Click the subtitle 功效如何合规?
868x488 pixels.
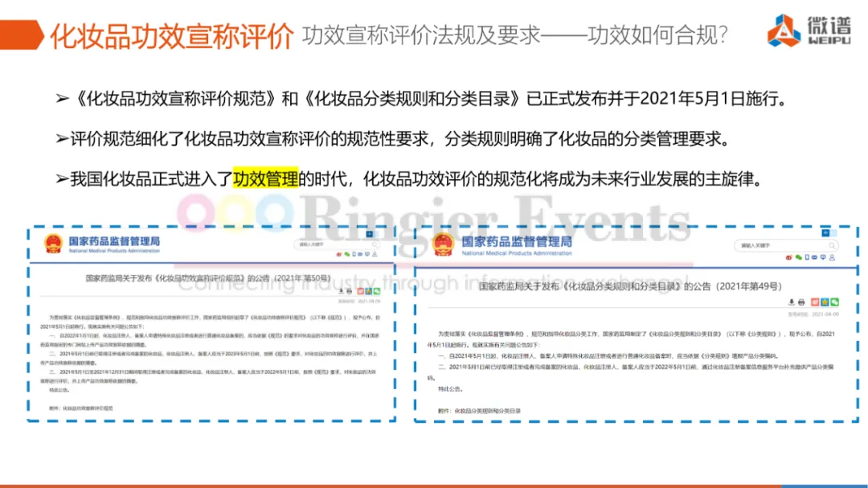[657, 35]
